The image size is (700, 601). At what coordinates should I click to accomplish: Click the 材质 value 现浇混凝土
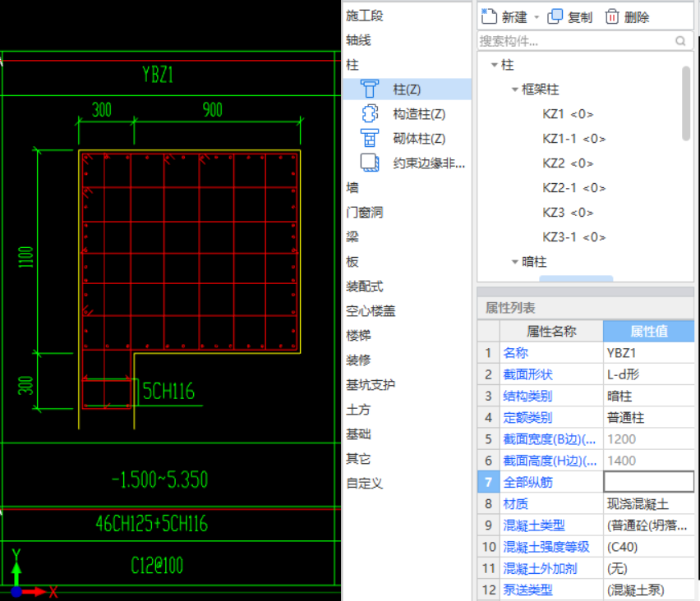click(x=649, y=504)
